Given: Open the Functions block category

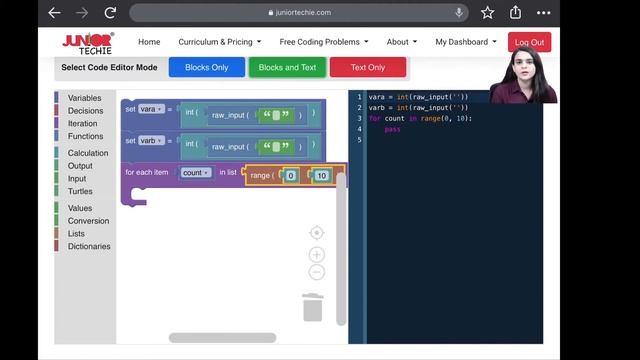Looking at the screenshot, I should pos(85,136).
